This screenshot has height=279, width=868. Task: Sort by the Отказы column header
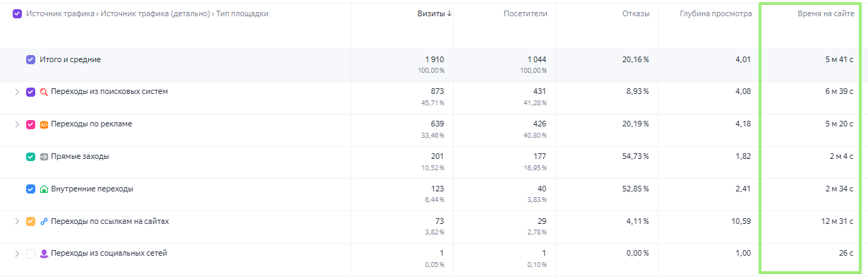coord(636,13)
